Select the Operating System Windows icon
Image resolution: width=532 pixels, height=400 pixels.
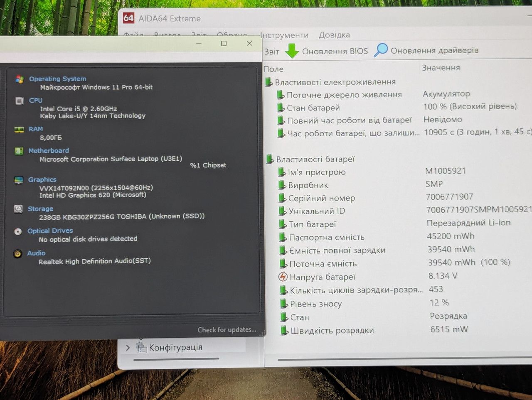tap(20, 79)
